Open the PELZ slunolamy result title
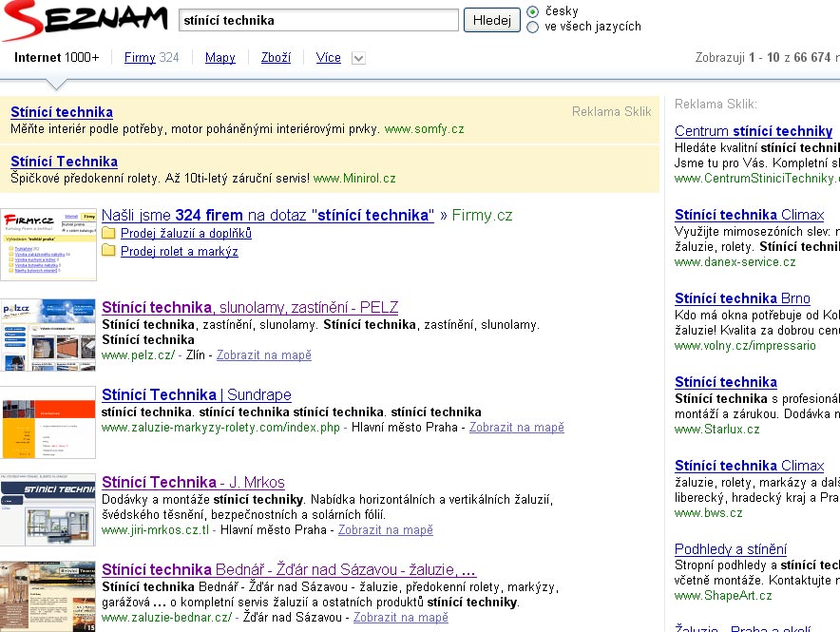This screenshot has height=632, width=840. click(250, 307)
